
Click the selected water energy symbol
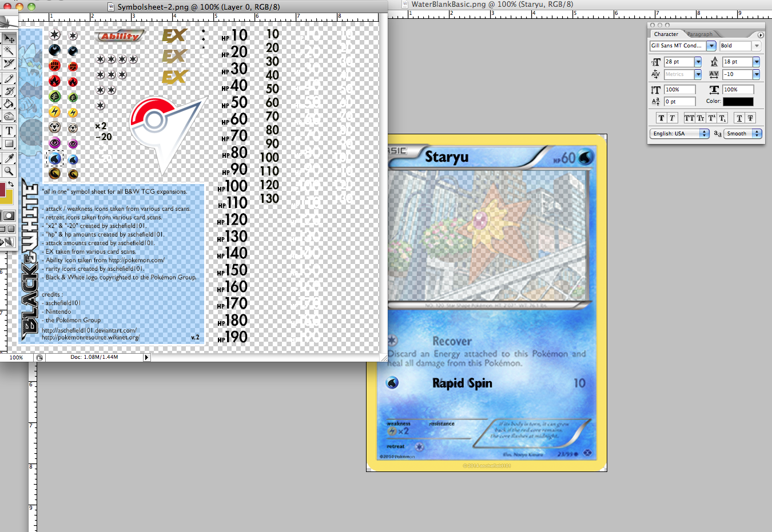coord(55,158)
